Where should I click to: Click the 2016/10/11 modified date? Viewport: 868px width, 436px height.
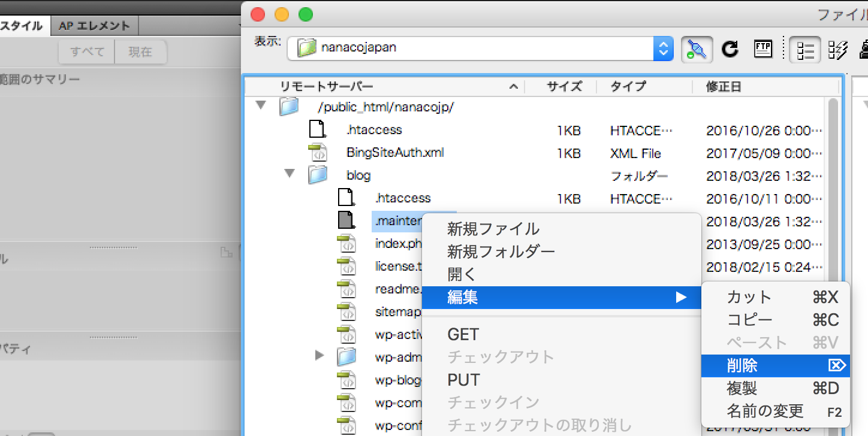(764, 199)
